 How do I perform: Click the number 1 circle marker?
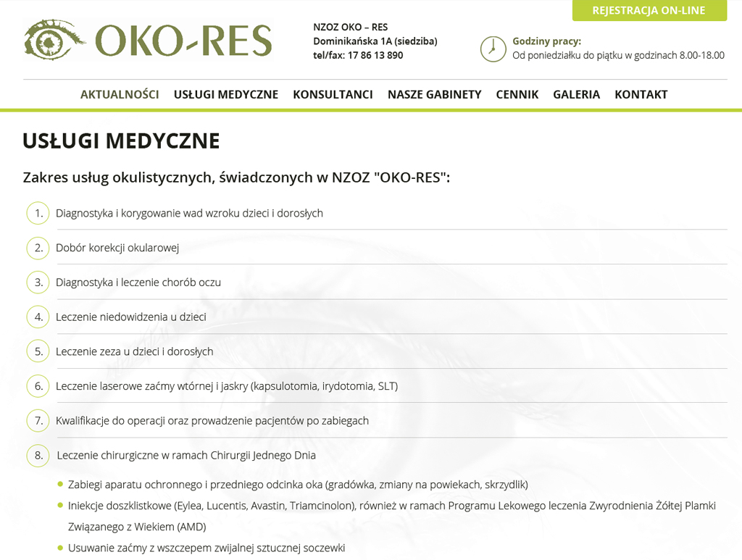[38, 213]
